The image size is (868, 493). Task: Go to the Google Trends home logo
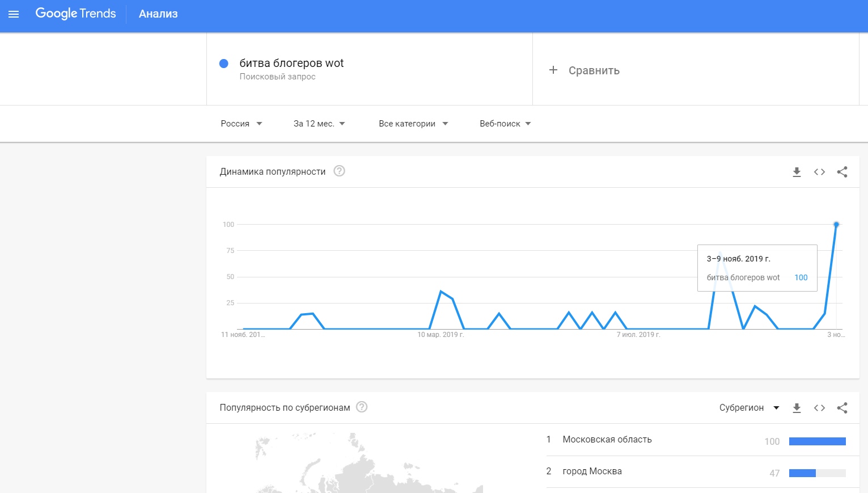(75, 14)
